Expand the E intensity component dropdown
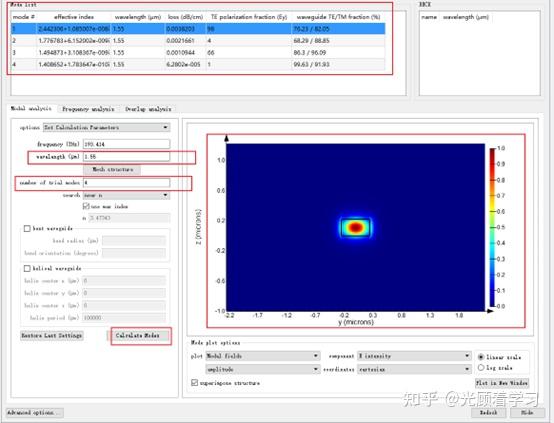Screen dimensions: 554x423 pyautogui.click(x=414, y=356)
